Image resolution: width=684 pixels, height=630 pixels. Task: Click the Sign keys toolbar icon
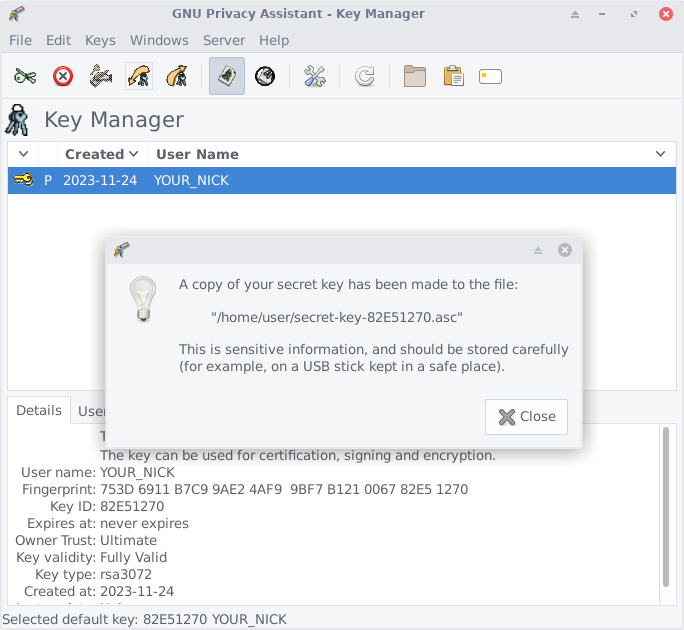(100, 76)
